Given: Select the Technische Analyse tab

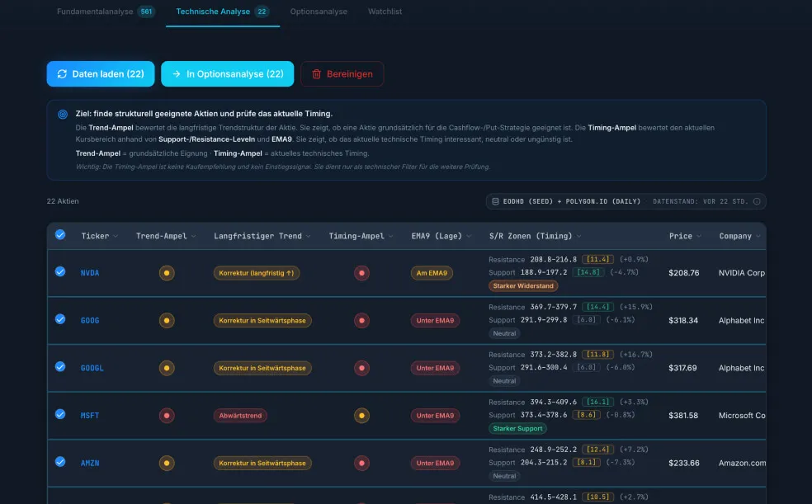Looking at the screenshot, I should coord(223,12).
